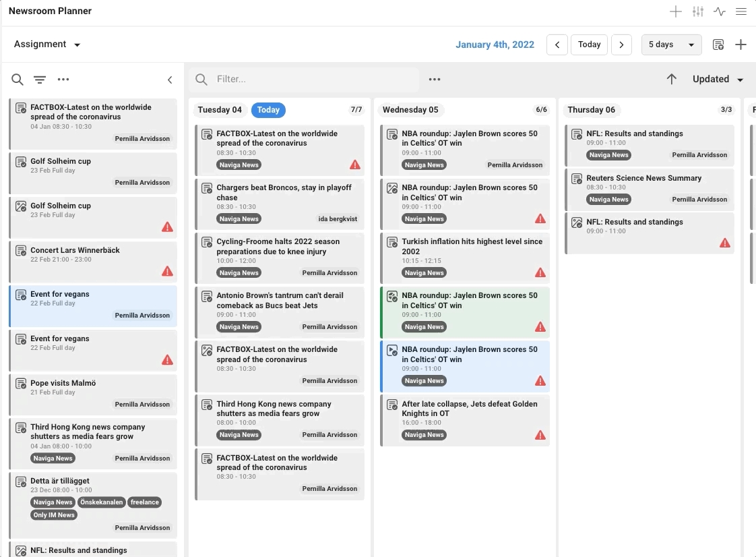Screen dimensions: 756x557
Task: Click warning triangle on Turkish inflation card
Action: click(540, 272)
